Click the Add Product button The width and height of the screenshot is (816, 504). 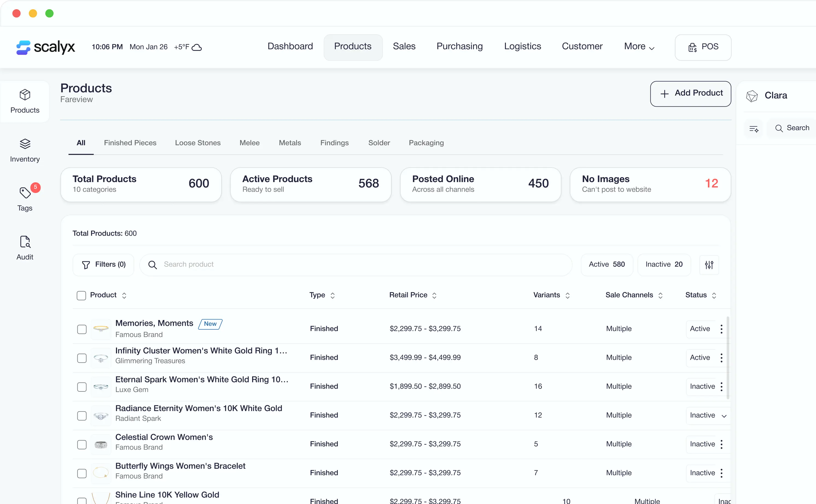690,94
